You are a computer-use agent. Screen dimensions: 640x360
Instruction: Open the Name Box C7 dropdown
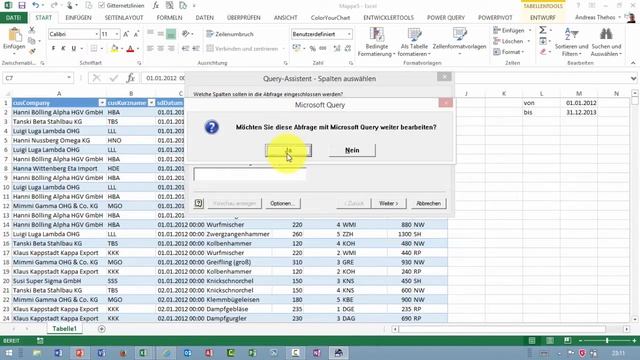coord(69,78)
